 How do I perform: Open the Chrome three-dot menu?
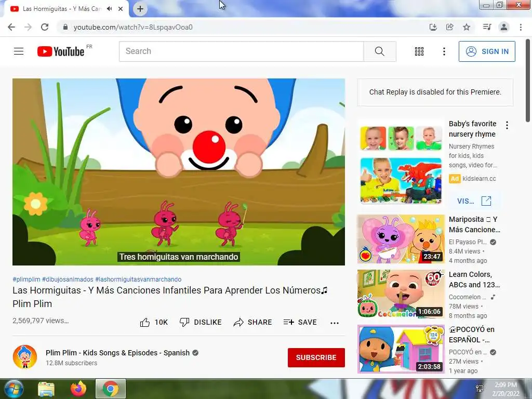521,27
